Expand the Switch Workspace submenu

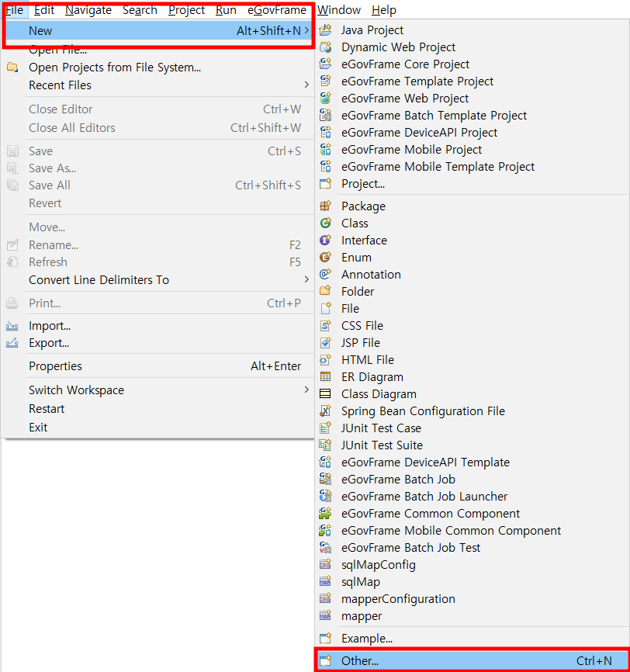point(306,390)
